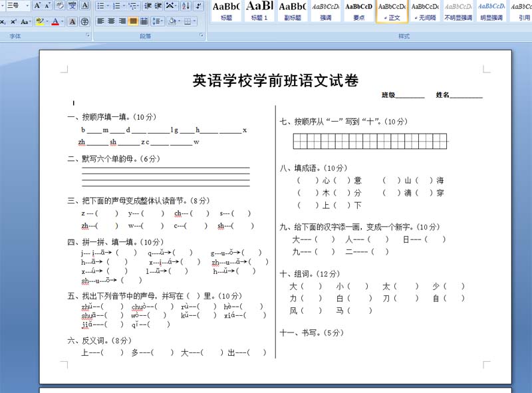Click heading 四、拼一拼、填一填
Viewport: 532px width, 393px height.
[115, 242]
